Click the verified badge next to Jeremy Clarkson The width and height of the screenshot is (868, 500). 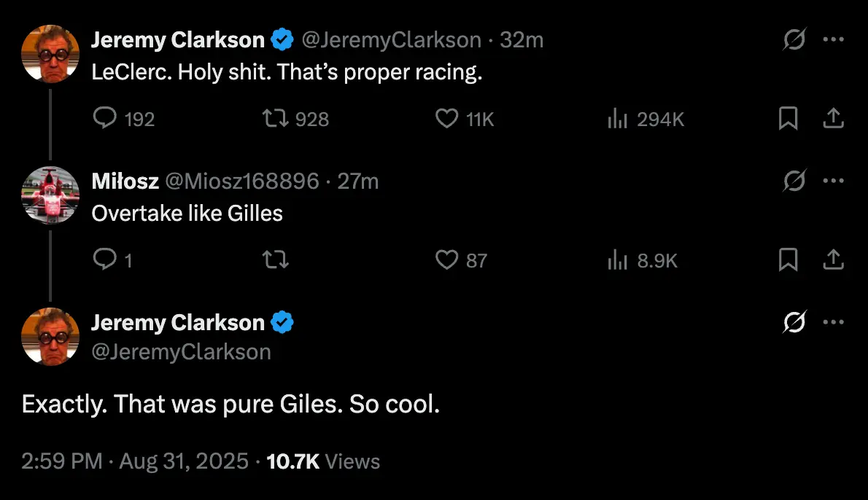(282, 40)
